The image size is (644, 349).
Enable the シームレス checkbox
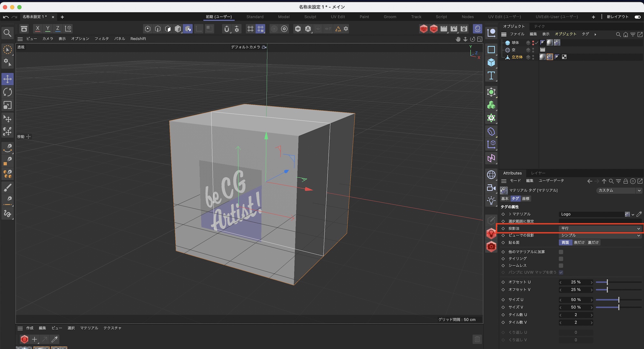coord(561,266)
